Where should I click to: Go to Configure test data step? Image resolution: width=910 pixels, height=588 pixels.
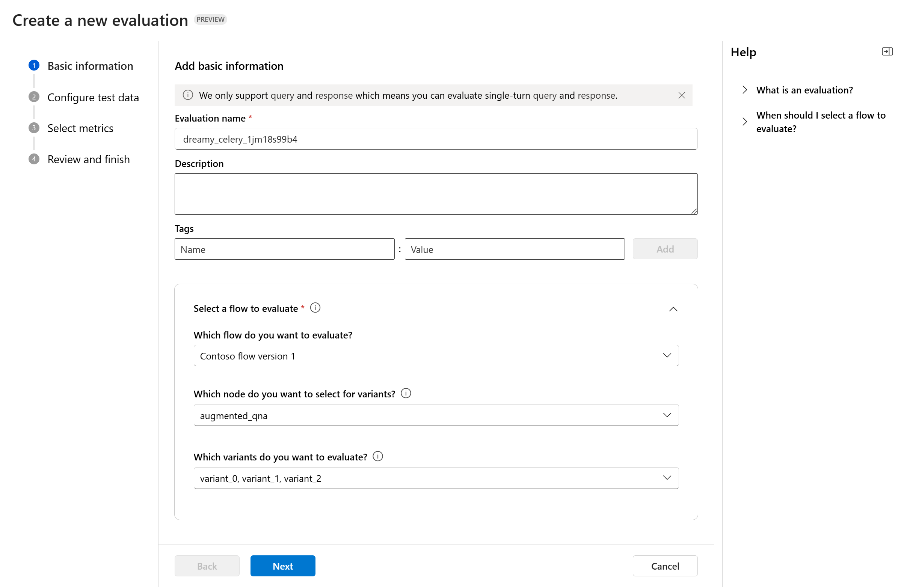click(x=93, y=97)
